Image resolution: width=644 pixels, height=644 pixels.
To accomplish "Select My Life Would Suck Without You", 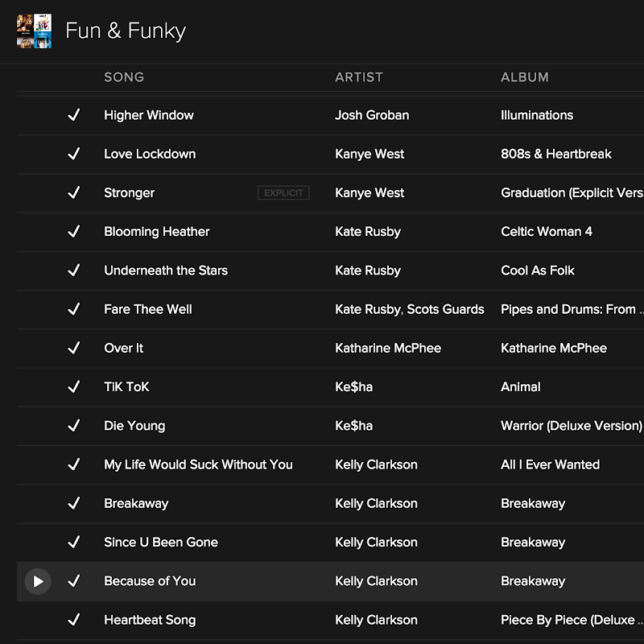I will click(198, 464).
